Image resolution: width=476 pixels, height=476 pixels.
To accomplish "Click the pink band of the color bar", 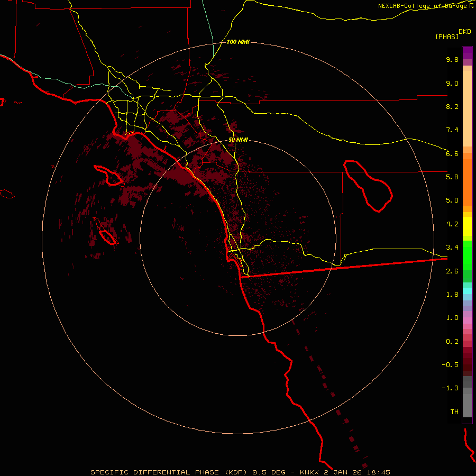I will click(467, 321).
